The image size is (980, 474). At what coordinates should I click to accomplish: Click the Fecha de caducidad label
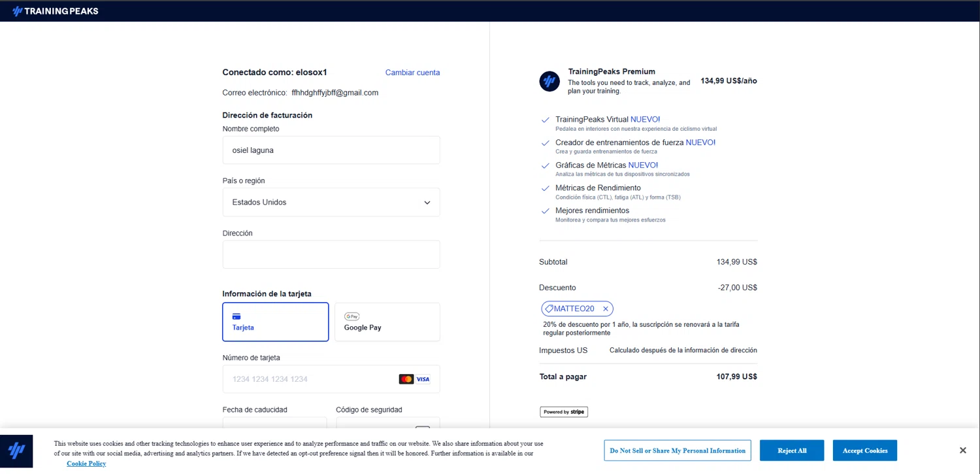pos(255,410)
